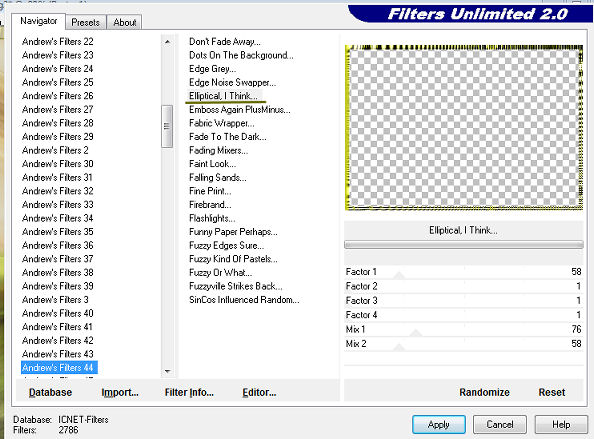Open the About tab
The height and width of the screenshot is (439, 594).
click(125, 22)
